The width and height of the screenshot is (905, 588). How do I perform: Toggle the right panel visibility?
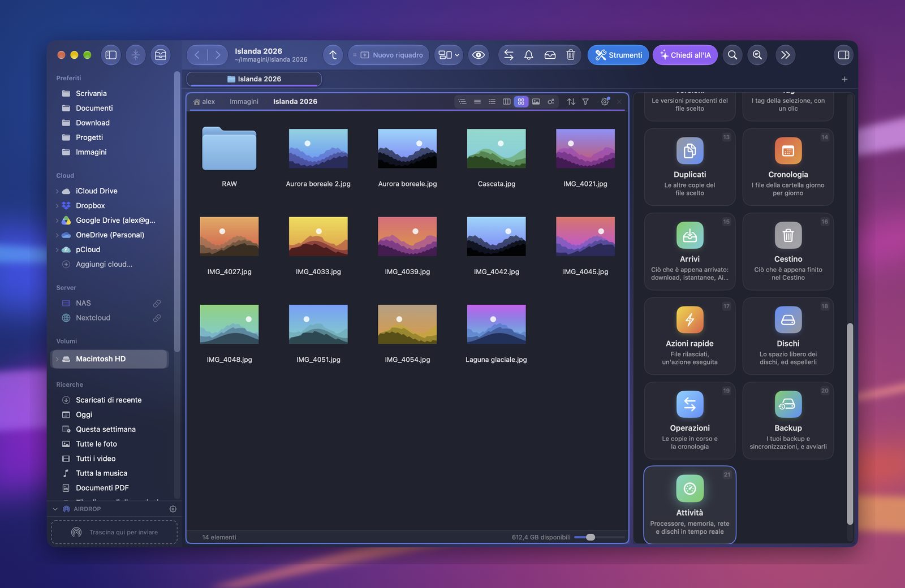tap(843, 55)
